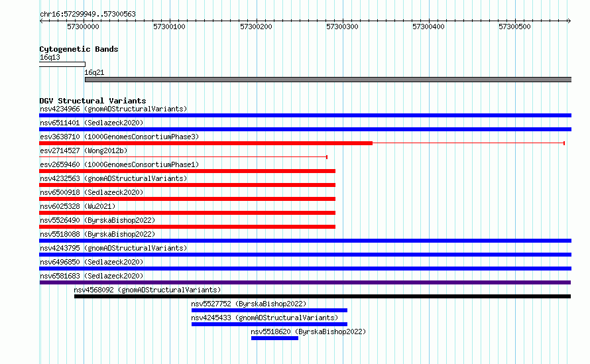Image resolution: width=590 pixels, height=364 pixels.
Task: Click the ruler's left arrowhead
Action: pyautogui.click(x=41, y=21)
